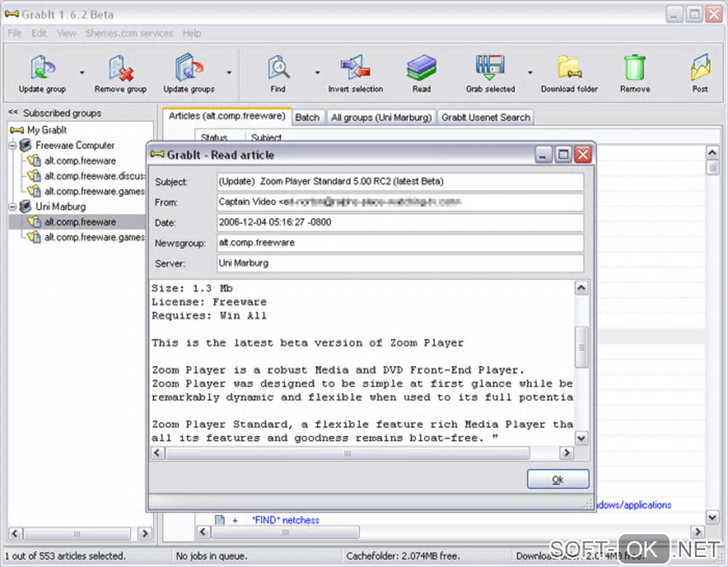Select alt.comp.freeware under Freeware Computer
This screenshot has height=567, width=728.
point(71,161)
